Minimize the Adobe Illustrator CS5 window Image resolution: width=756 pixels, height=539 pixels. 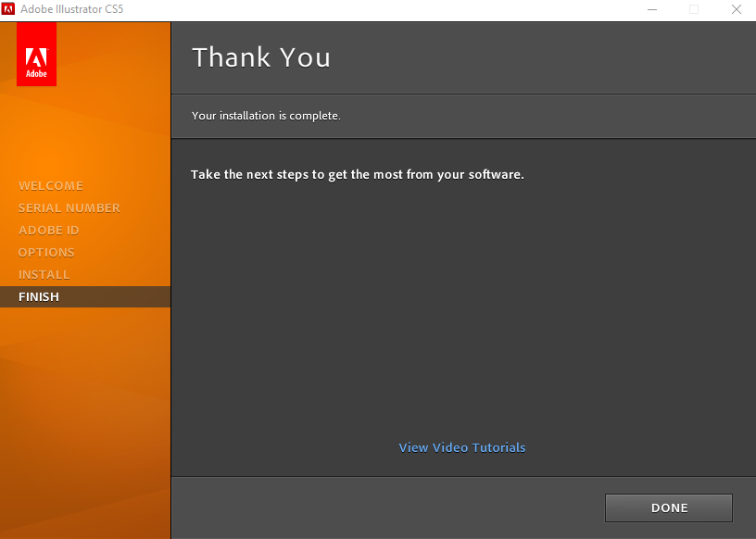[652, 9]
